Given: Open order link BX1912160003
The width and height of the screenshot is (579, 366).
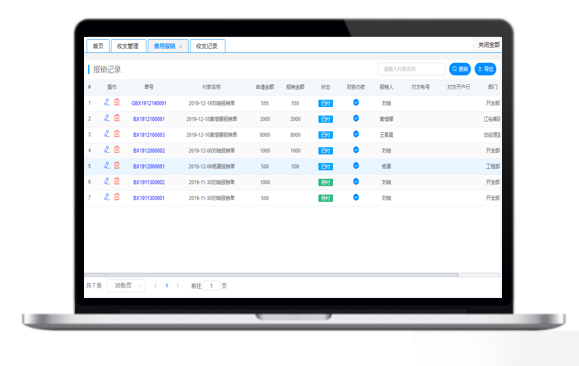Looking at the screenshot, I should tap(149, 135).
